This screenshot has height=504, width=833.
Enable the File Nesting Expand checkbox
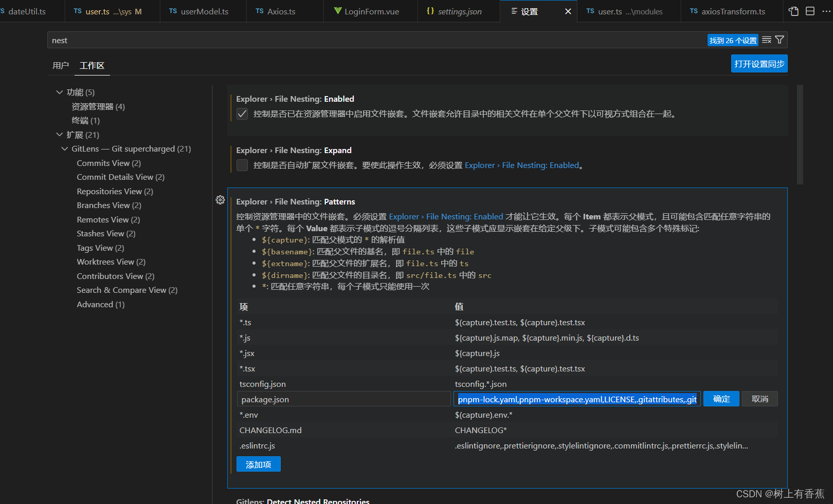click(242, 165)
